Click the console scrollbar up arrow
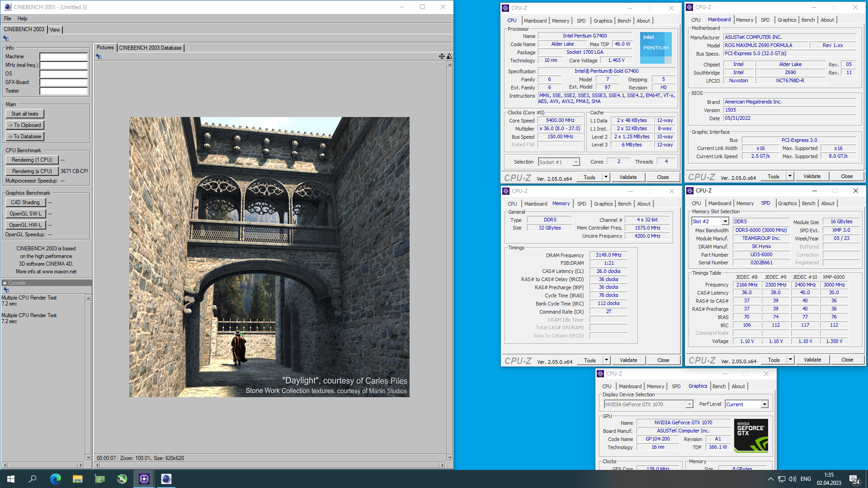The width and height of the screenshot is (868, 488). point(88,298)
